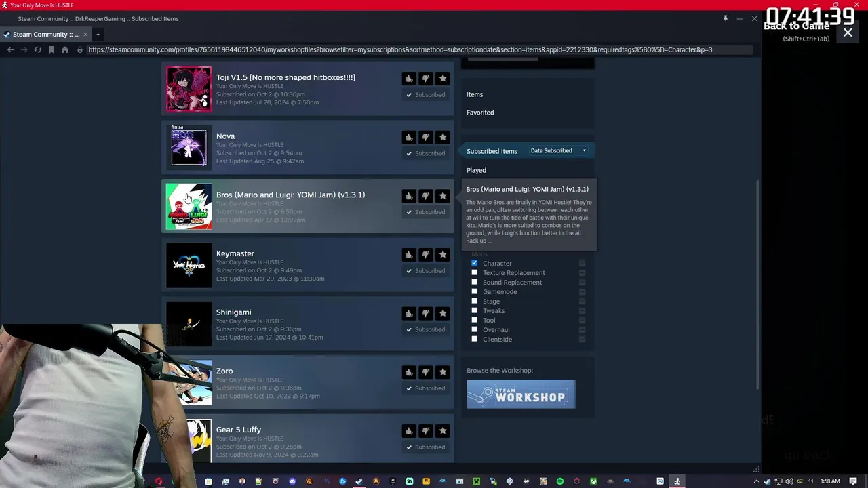
Task: Click Subscribed button on Shinigami
Action: 426,329
